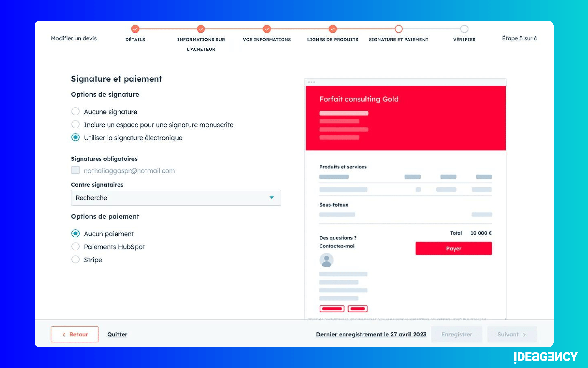Click the Lignes de produits step circle
Screen dimensions: 588x368
[332, 29]
